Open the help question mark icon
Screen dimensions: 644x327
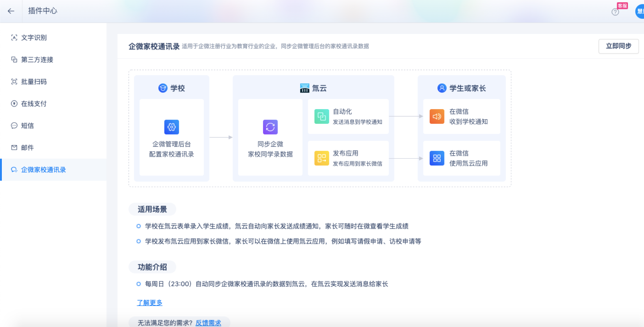[x=615, y=12]
